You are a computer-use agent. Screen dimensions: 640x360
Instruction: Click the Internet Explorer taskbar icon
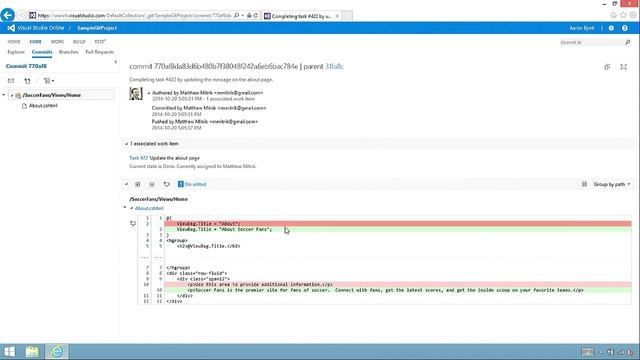click(57, 351)
